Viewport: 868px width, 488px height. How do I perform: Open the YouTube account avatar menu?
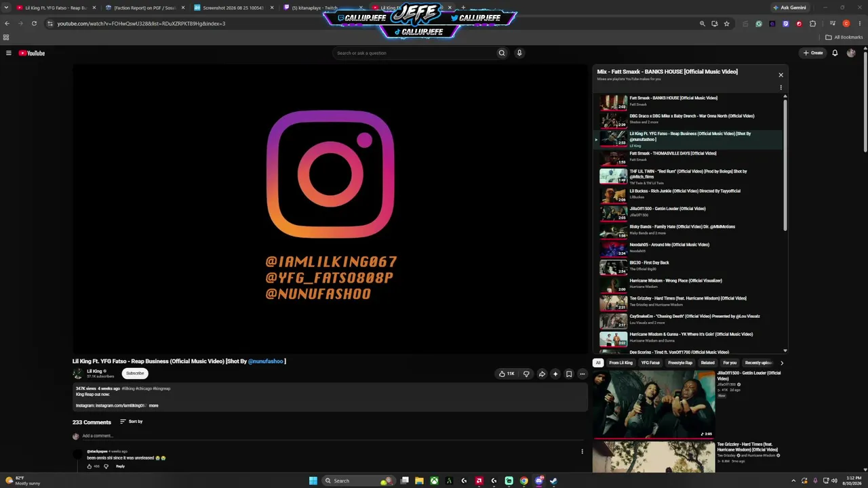pyautogui.click(x=851, y=53)
